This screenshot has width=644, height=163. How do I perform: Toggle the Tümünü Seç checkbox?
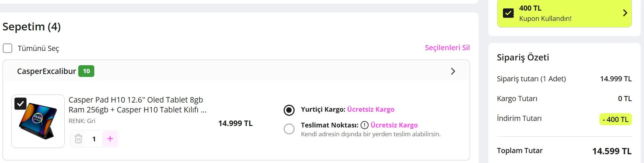pos(8,48)
